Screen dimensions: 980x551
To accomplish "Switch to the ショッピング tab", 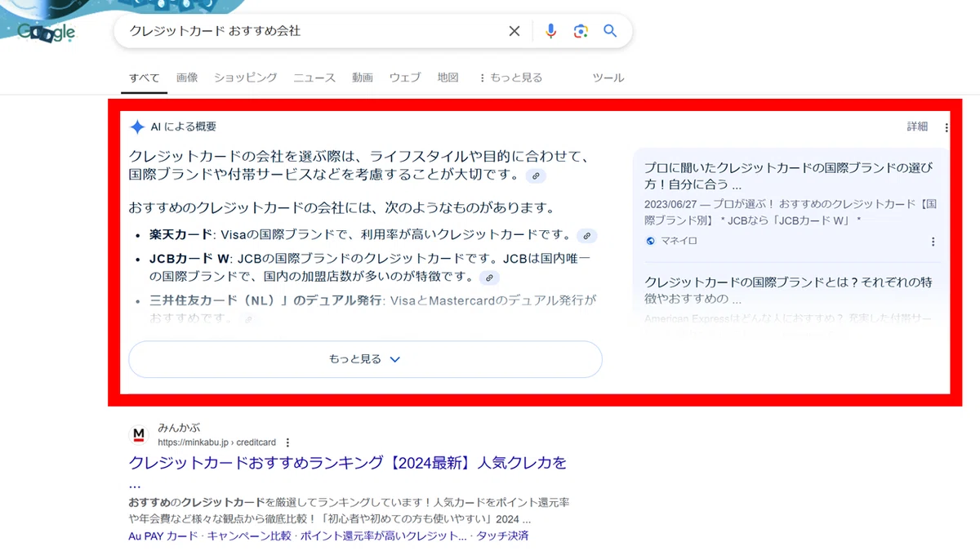I will 246,78.
